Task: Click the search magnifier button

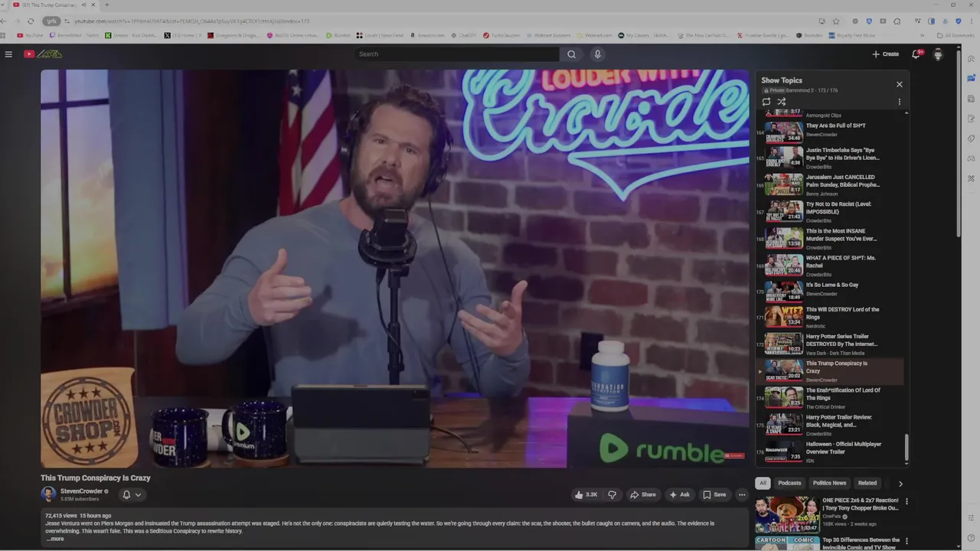Action: [571, 54]
